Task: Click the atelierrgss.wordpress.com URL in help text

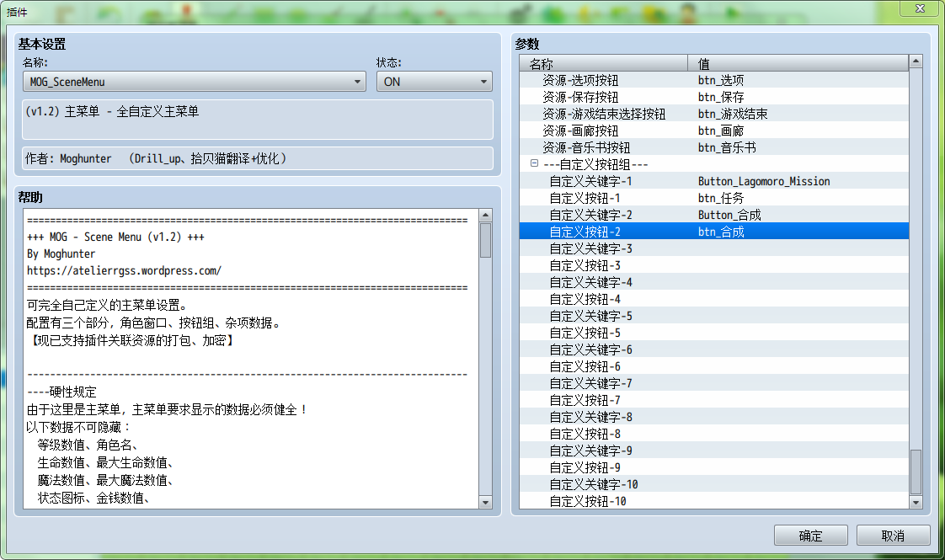Action: tap(124, 270)
